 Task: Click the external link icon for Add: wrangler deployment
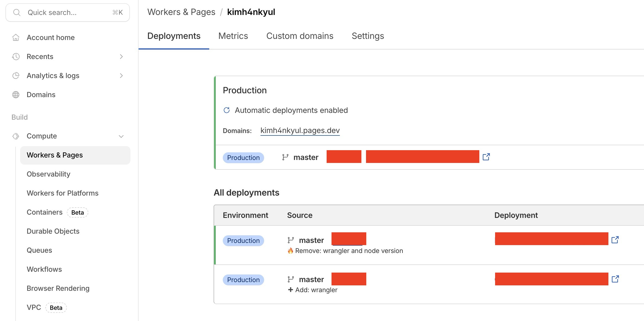pos(615,279)
